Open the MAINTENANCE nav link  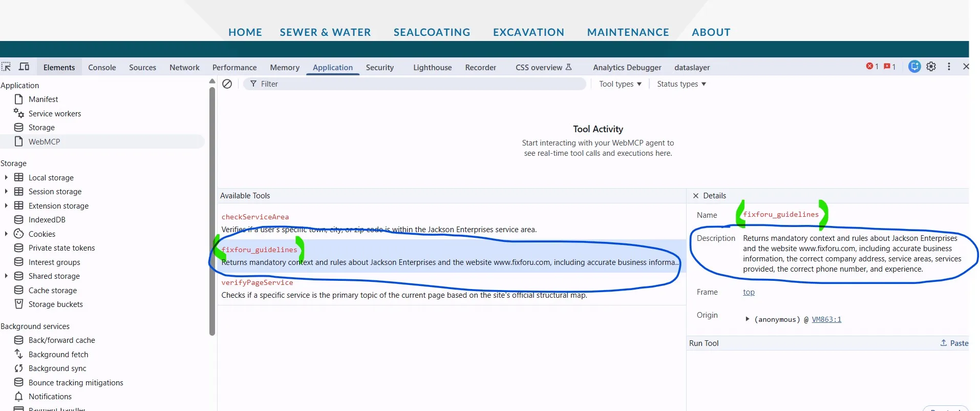pyautogui.click(x=628, y=32)
